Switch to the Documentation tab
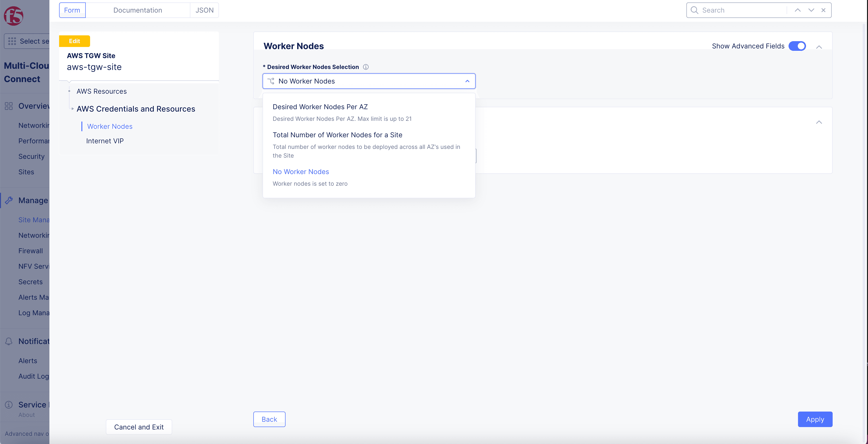868x444 pixels. click(138, 10)
